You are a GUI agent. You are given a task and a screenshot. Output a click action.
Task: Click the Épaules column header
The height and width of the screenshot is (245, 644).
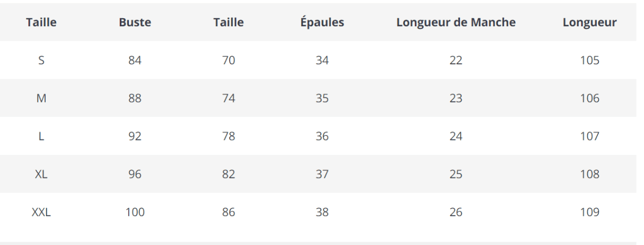coord(322,23)
